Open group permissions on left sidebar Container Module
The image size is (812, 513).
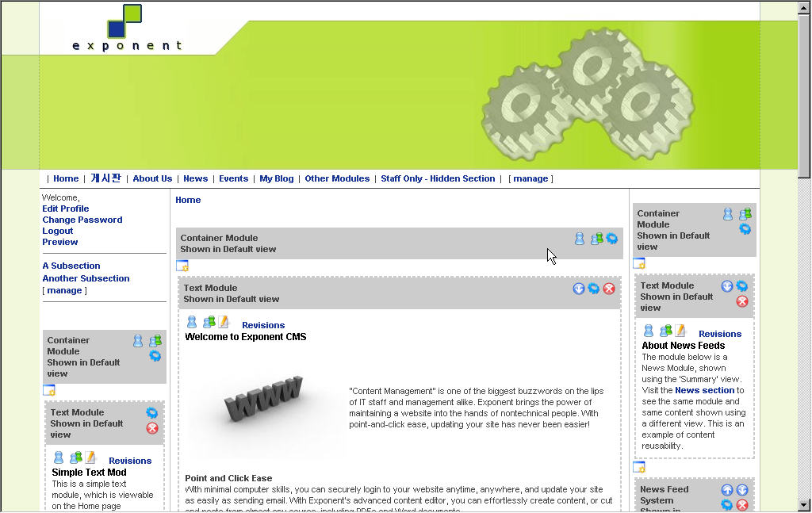pyautogui.click(x=155, y=341)
